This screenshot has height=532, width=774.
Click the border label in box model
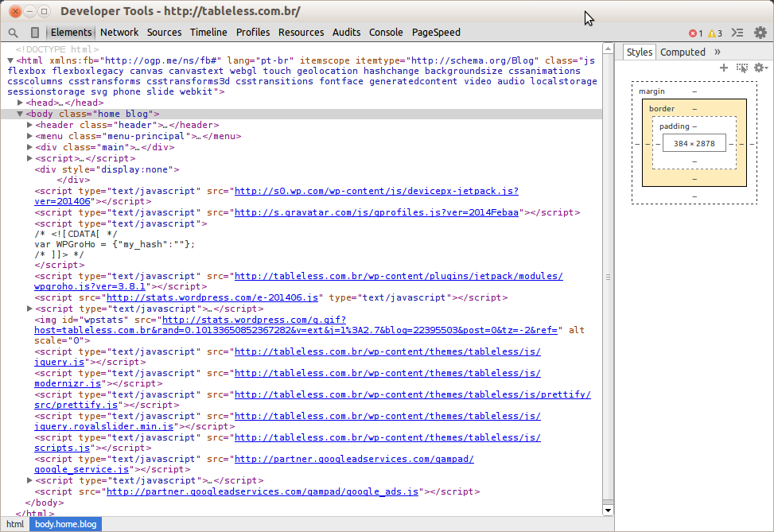point(662,109)
